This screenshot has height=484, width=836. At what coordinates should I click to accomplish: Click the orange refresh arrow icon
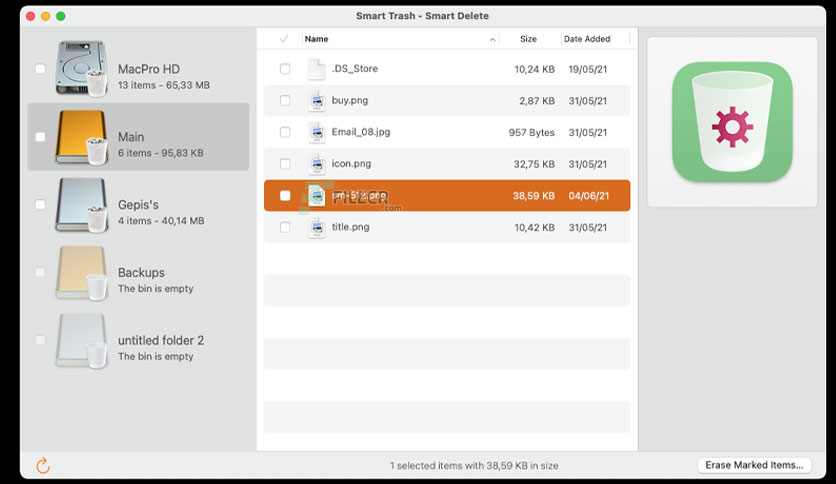pyautogui.click(x=43, y=465)
